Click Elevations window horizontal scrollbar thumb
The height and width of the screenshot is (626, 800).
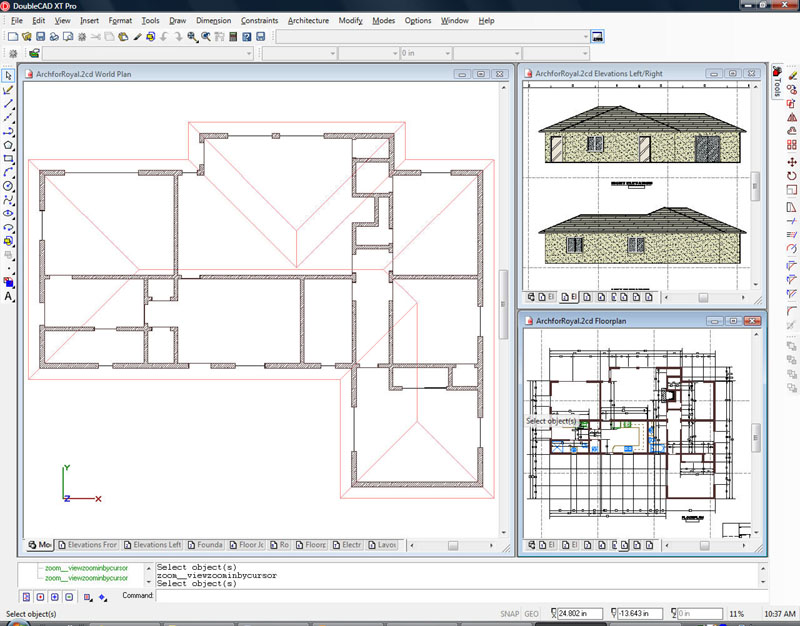coord(703,297)
